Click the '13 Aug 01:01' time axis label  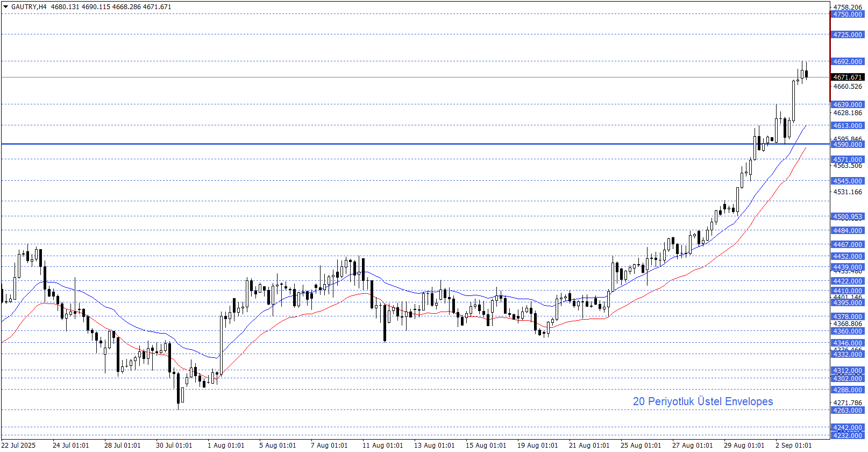[x=434, y=446]
